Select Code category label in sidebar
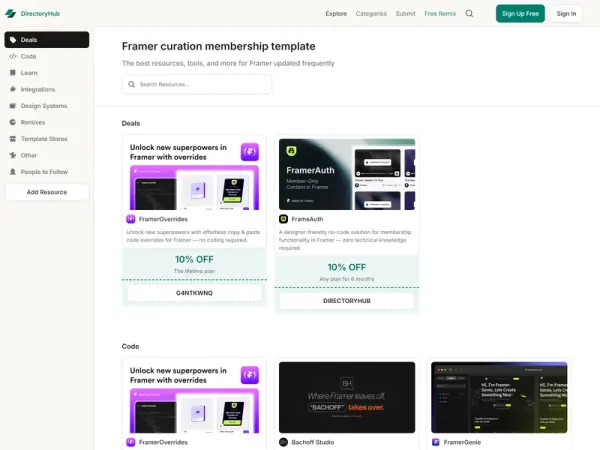Screen dimensions: 600x450 [28, 56]
